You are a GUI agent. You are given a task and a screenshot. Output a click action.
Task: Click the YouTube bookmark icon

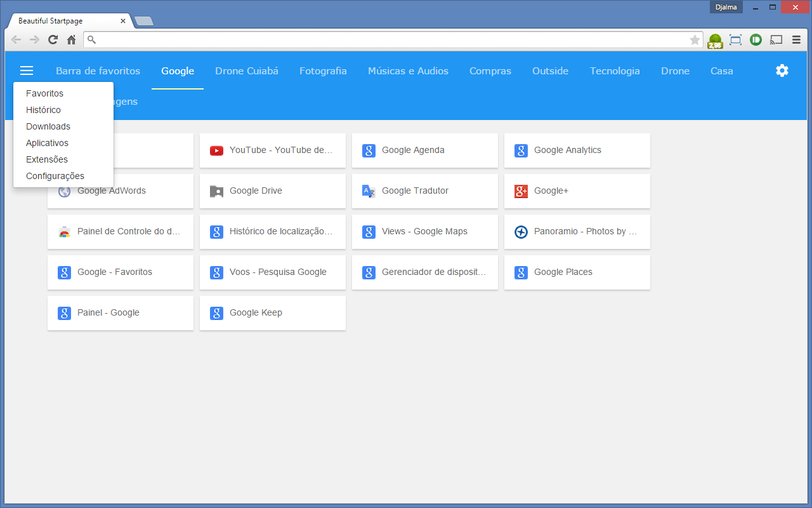point(216,150)
